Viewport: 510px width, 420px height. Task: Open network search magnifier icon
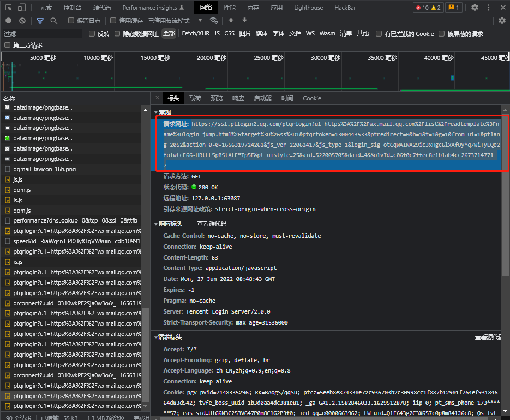(x=53, y=21)
